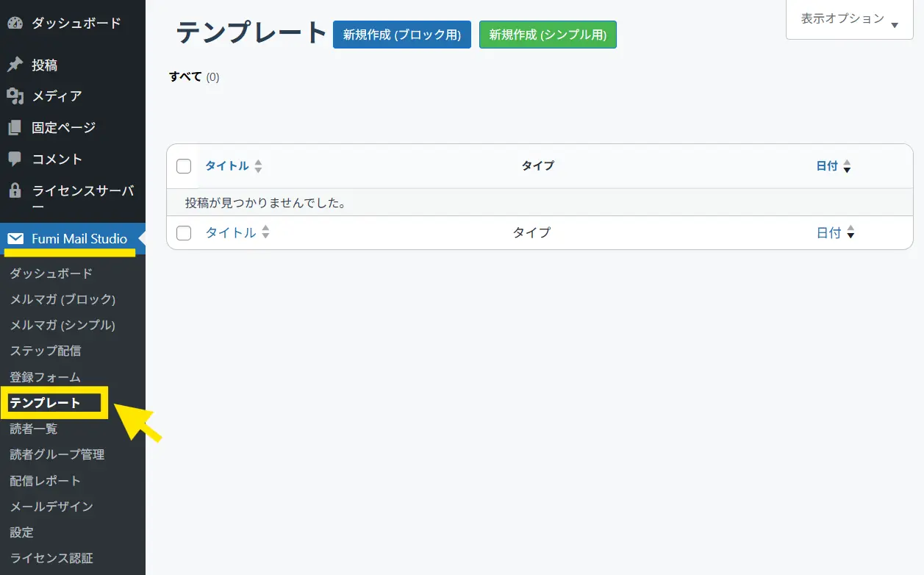924x575 pixels.
Task: Click sort arrows next to header タイトル
Action: click(258, 166)
